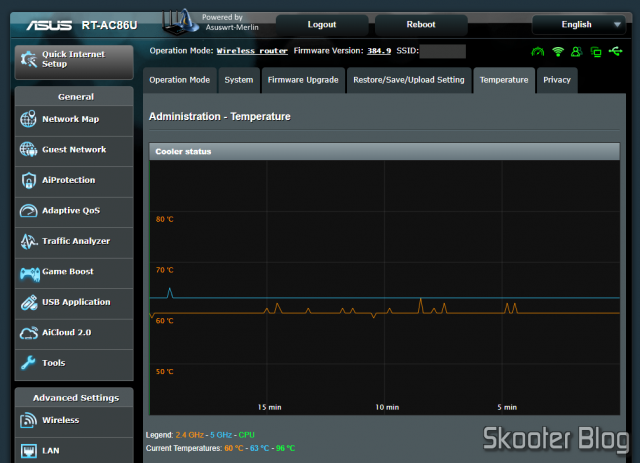Screen dimensions: 640x463
Task: Click the 80 °C axis label on graph
Action: tap(164, 219)
